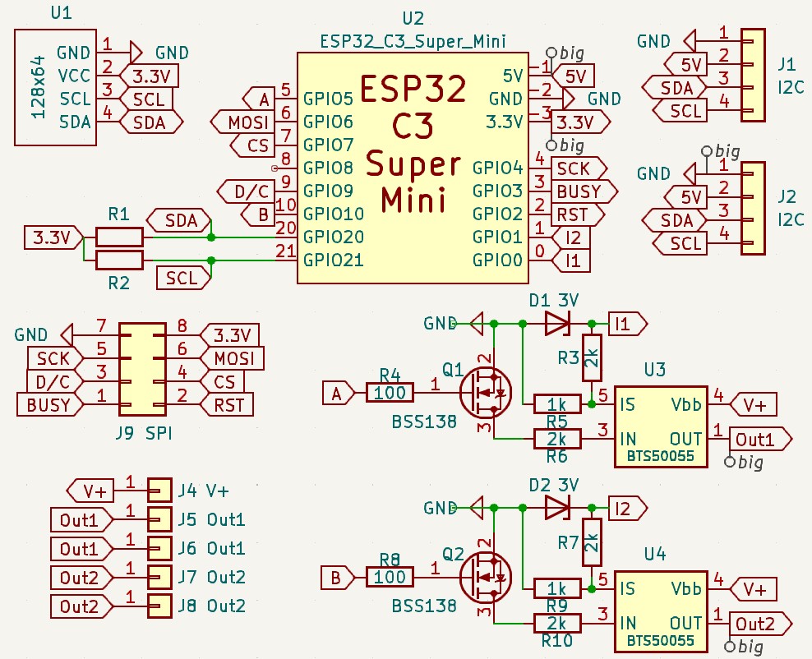
Task: Click the U1 128x64 display symbol
Action: (55, 87)
